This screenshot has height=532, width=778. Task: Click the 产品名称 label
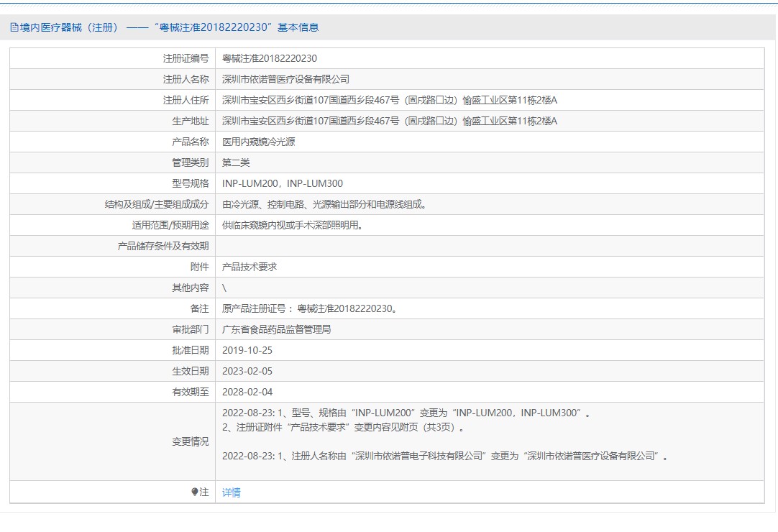coord(191,142)
